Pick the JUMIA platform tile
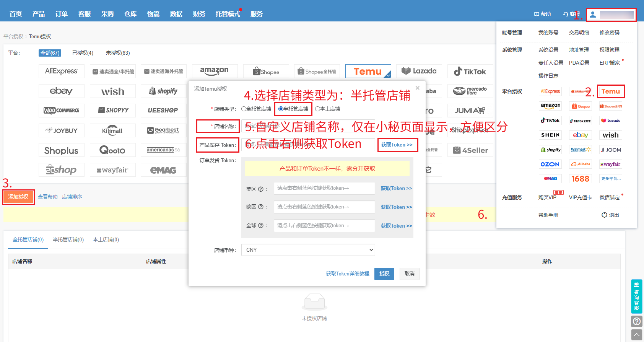This screenshot has width=644, height=342. (470, 111)
